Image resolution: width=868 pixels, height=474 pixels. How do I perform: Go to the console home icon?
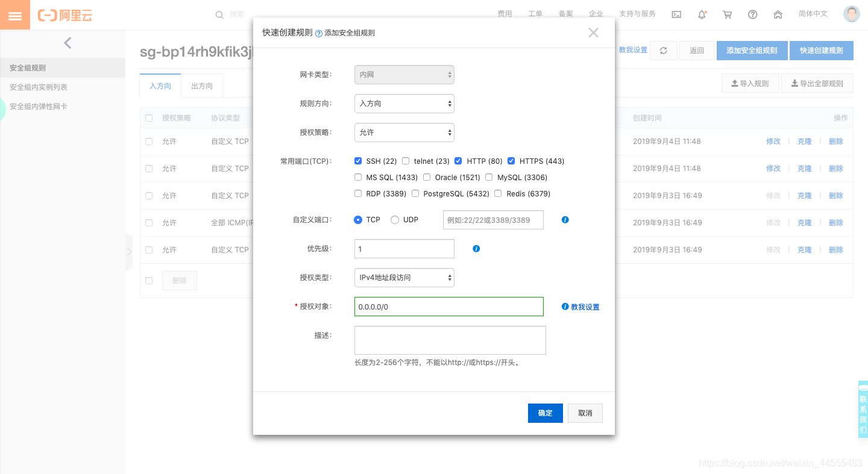tap(778, 14)
